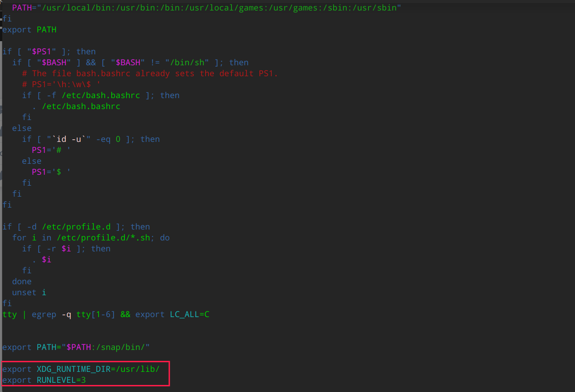This screenshot has height=392, width=575.
Task: Click the ". /etc/bash.bashrc" source line
Action: coord(76,106)
